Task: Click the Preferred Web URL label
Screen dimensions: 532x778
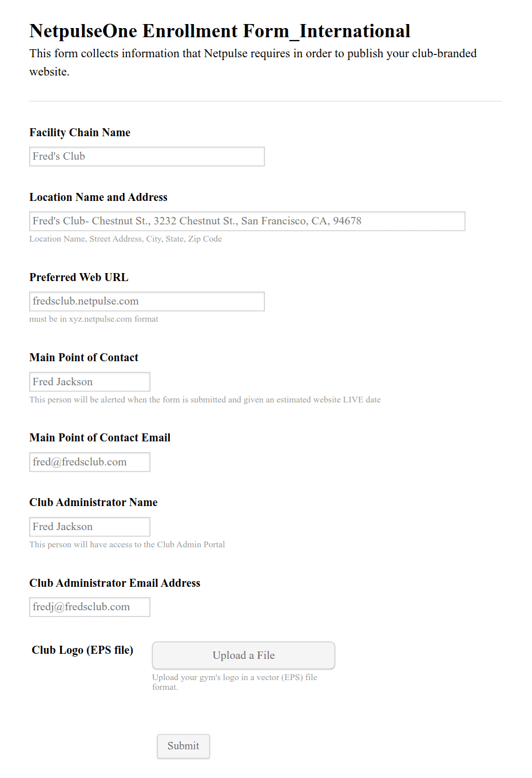Action: coord(79,278)
